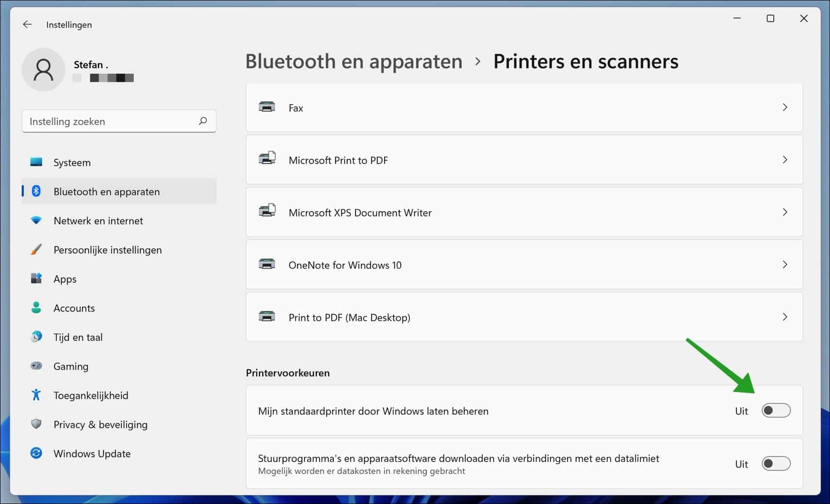Go to Bluetooth en apparaten breadcrumb
This screenshot has height=504, width=830.
coord(354,61)
